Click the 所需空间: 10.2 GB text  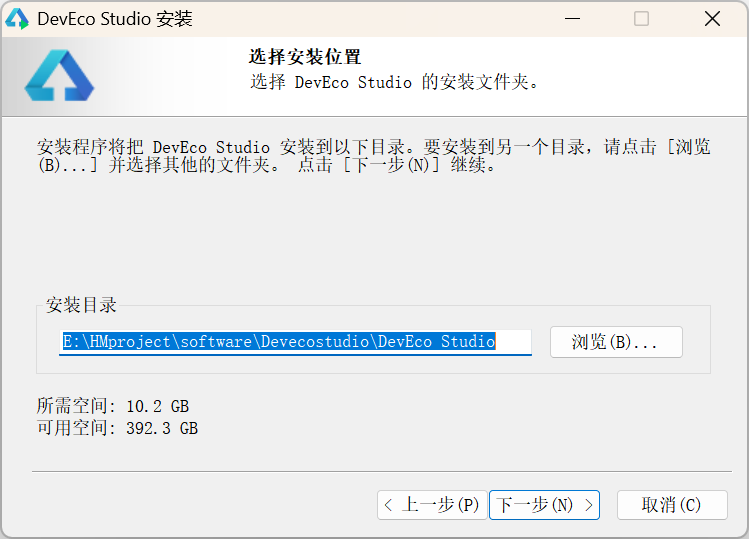(x=113, y=406)
